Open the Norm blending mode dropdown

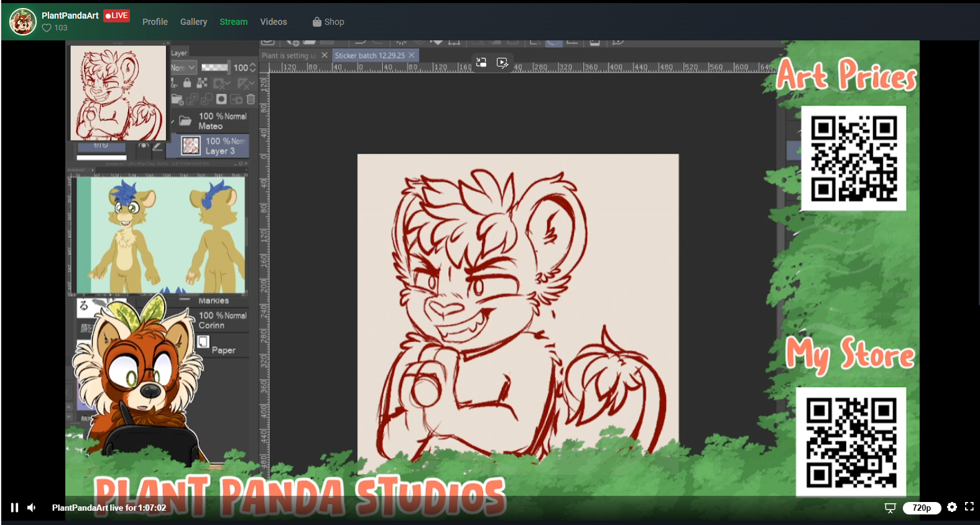pyautogui.click(x=183, y=68)
